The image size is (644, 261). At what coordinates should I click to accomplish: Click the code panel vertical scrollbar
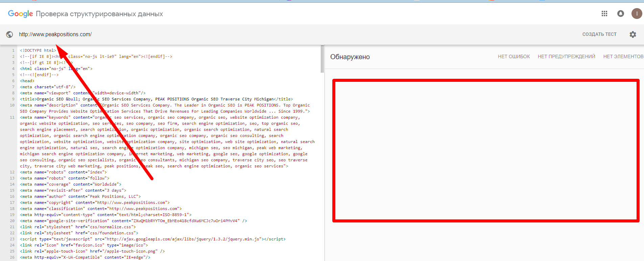[x=322, y=59]
